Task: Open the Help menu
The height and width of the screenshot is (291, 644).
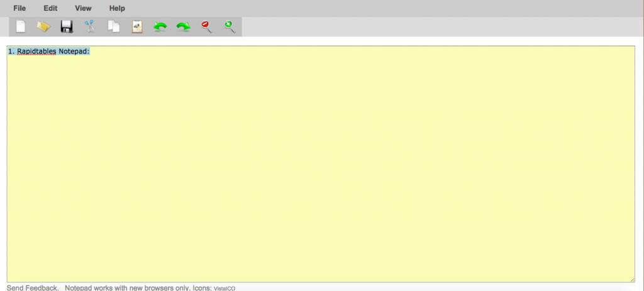Action: coord(117,8)
